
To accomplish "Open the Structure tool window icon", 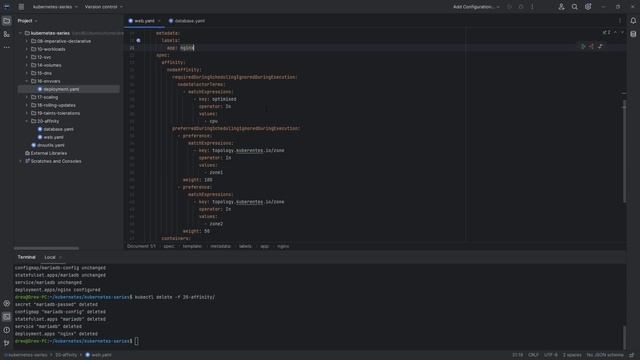I will pos(7,34).
